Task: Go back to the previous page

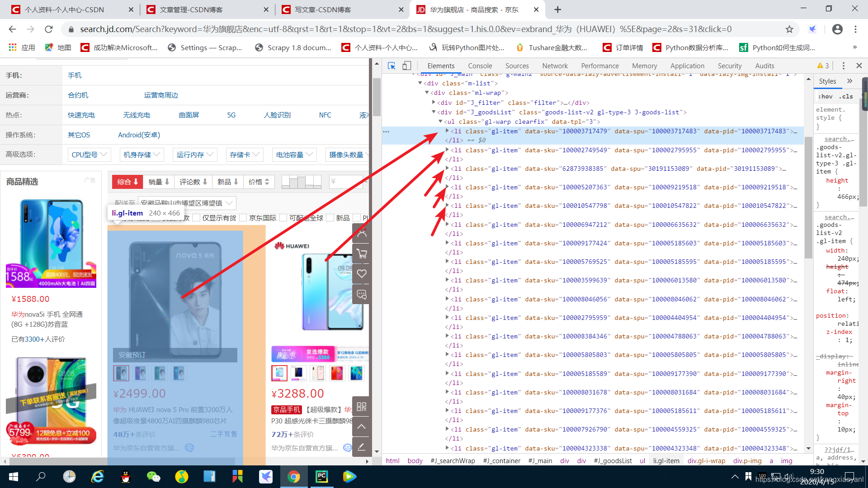Action: tap(12, 29)
